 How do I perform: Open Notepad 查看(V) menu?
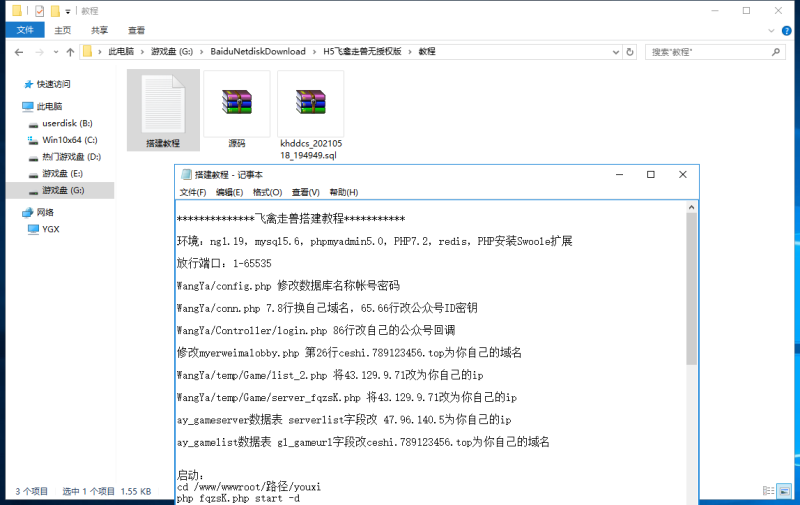(x=306, y=192)
